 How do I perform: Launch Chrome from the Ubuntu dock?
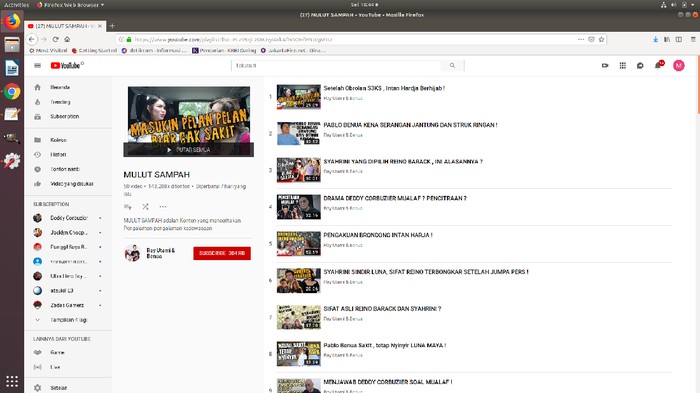(x=12, y=92)
